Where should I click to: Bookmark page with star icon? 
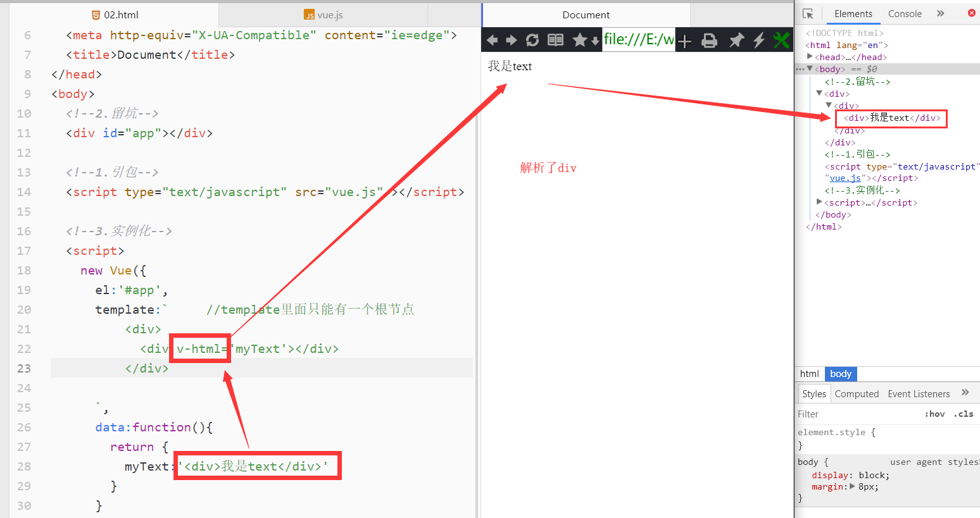point(579,40)
